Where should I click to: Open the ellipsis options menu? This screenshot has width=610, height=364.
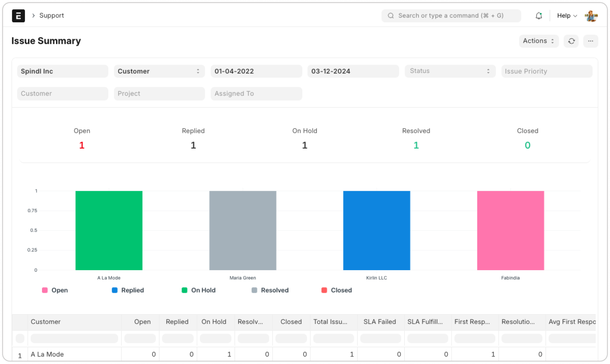click(x=590, y=41)
